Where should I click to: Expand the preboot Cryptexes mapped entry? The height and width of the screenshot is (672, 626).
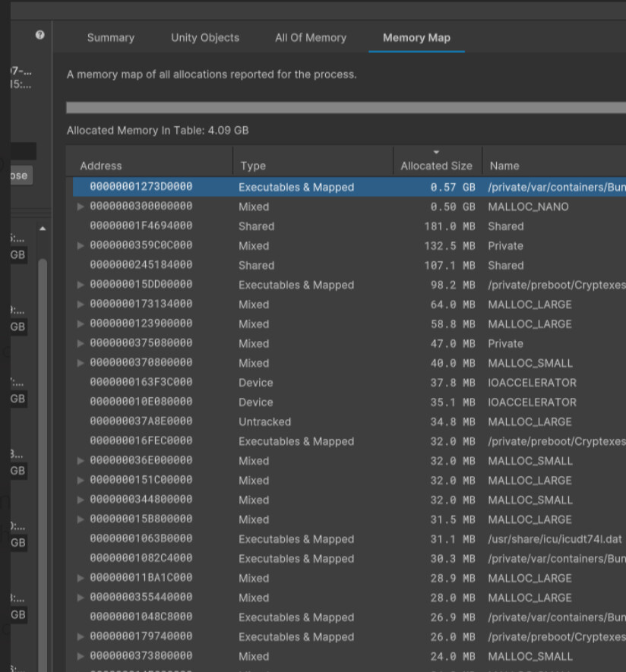pos(81,285)
